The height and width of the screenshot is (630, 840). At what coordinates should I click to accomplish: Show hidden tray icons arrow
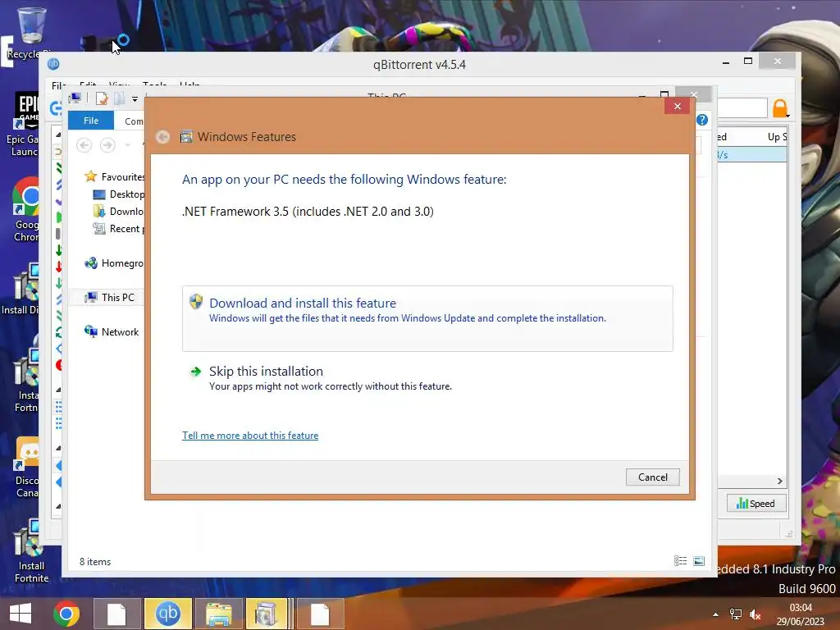pos(715,614)
